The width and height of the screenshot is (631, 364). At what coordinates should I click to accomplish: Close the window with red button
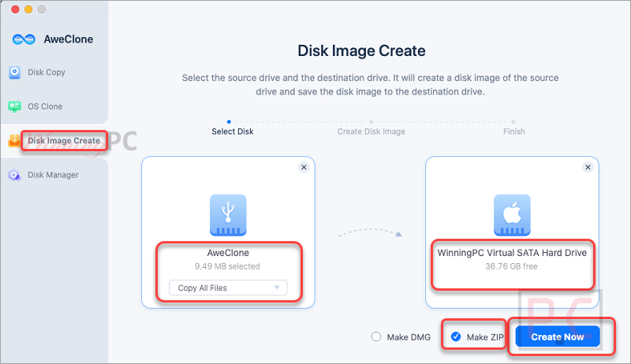click(15, 9)
